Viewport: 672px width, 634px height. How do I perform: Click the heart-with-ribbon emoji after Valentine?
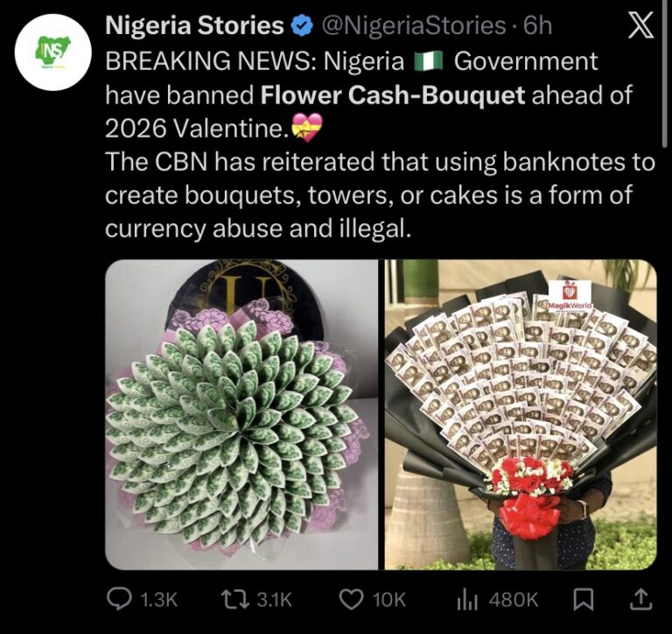coord(306,130)
